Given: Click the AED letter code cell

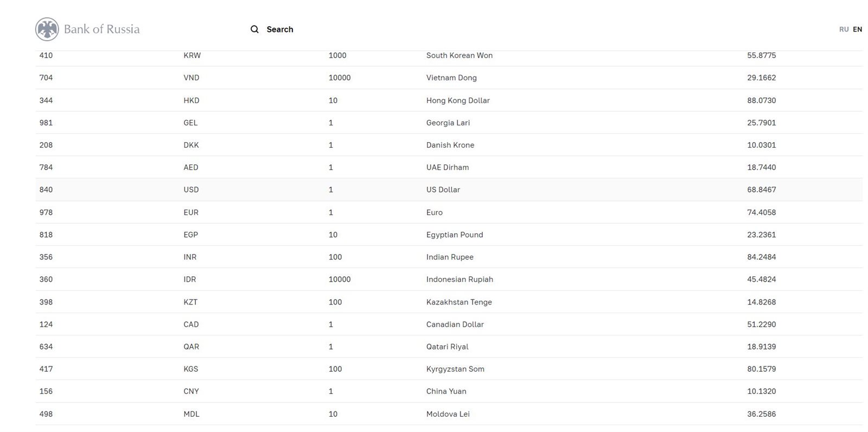Looking at the screenshot, I should 190,168.
